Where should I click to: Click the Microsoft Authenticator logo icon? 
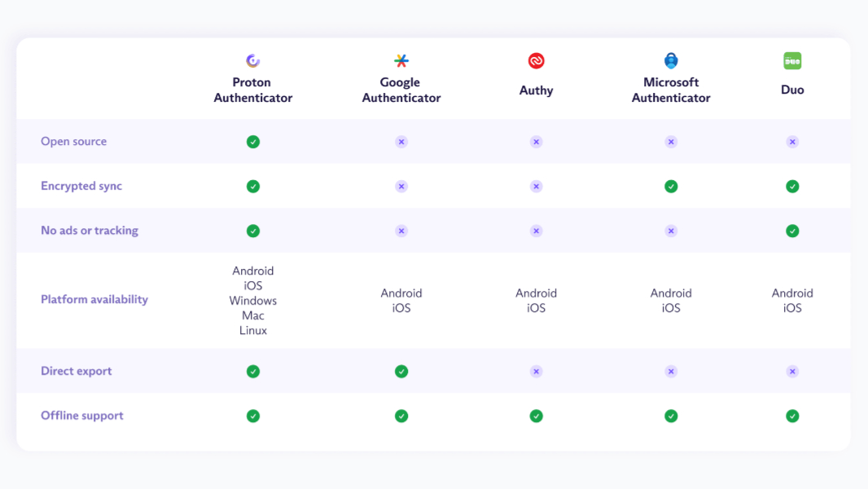click(x=671, y=60)
